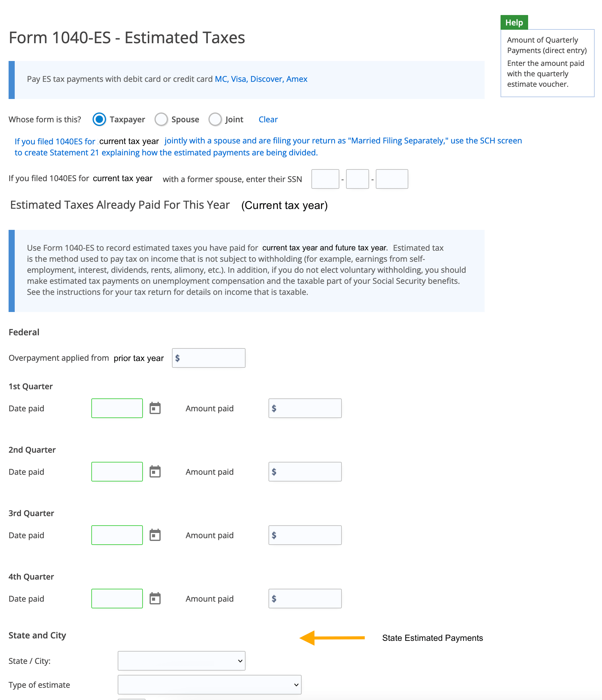Enter amount in 1st Quarter Amount paid

click(305, 408)
